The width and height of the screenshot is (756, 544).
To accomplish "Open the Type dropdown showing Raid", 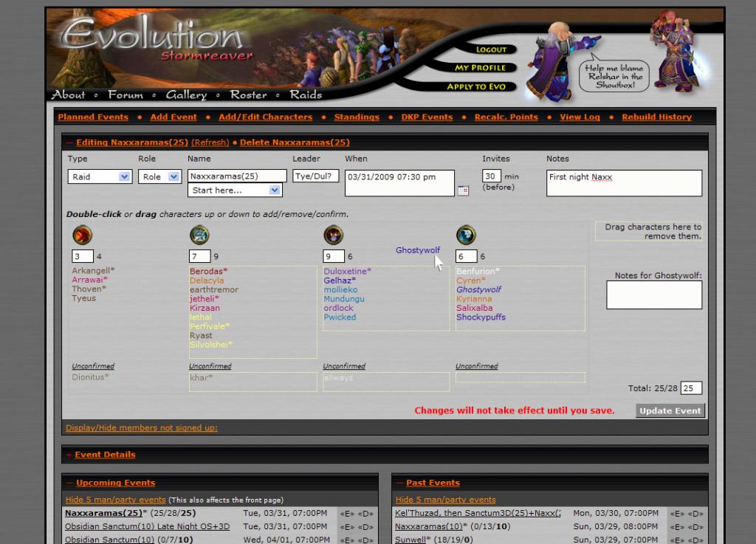I will point(100,177).
